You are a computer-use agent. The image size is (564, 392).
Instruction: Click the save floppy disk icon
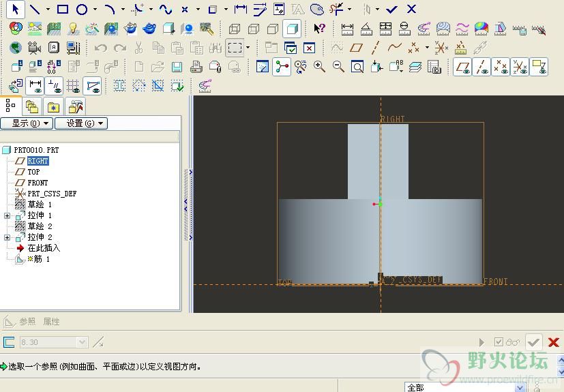pos(177,67)
